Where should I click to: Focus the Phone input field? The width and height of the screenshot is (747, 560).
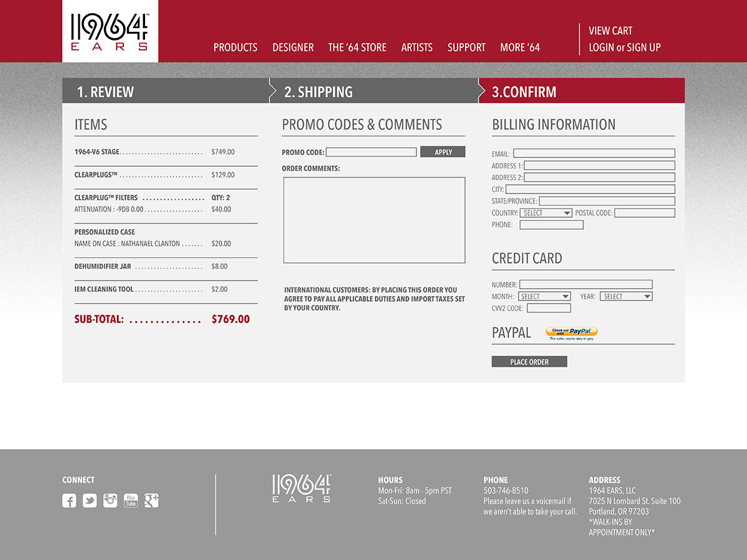[552, 225]
